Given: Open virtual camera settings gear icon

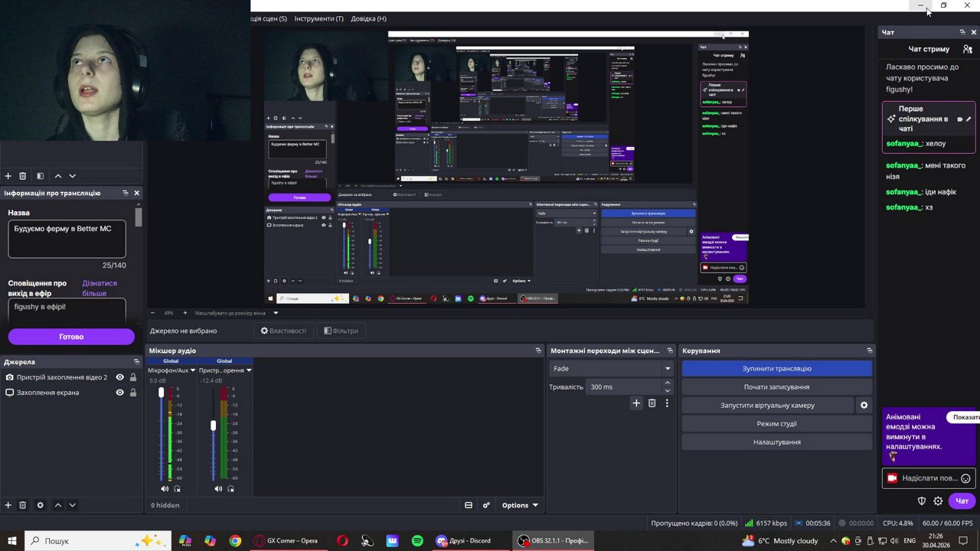Looking at the screenshot, I should [864, 406].
